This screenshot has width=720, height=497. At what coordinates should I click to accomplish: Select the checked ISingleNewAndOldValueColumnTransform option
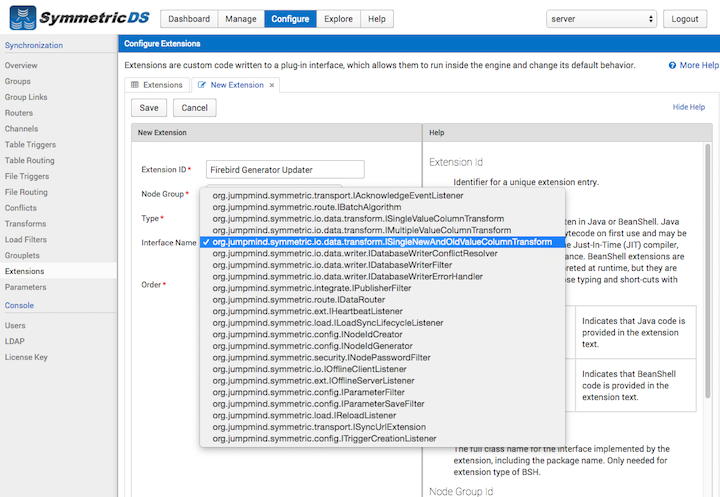point(381,242)
